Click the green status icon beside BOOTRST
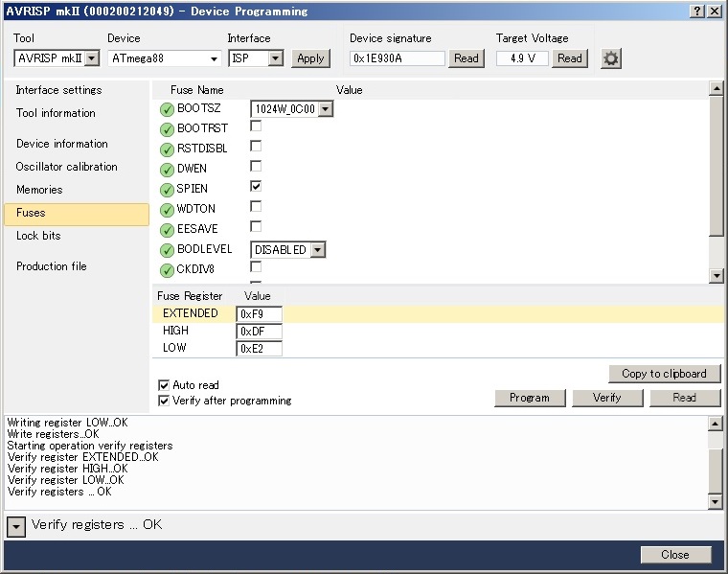 coord(167,129)
